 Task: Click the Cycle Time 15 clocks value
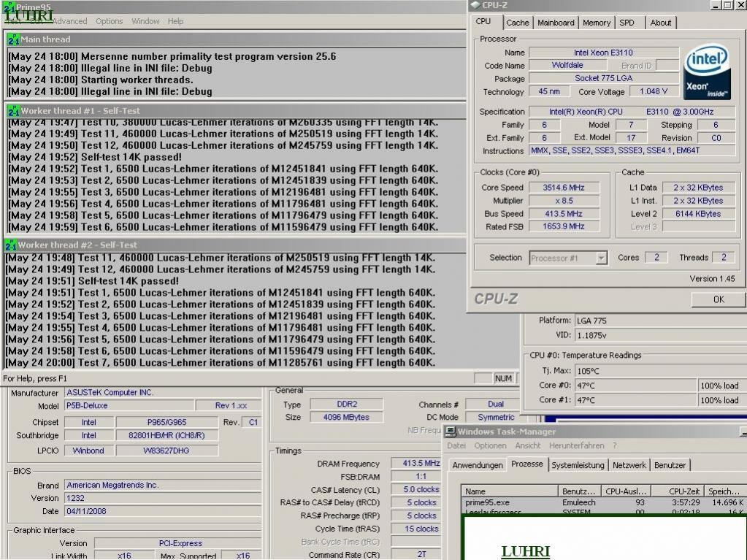[416, 529]
